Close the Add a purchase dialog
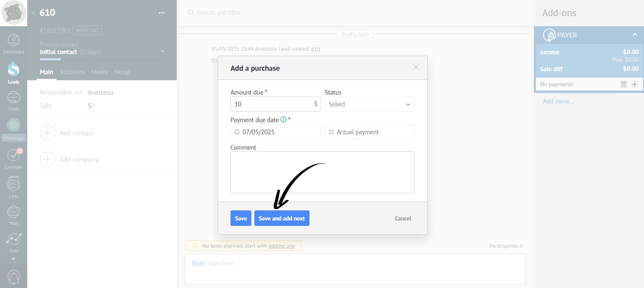Screen dimensions: 644x288 click(x=416, y=67)
